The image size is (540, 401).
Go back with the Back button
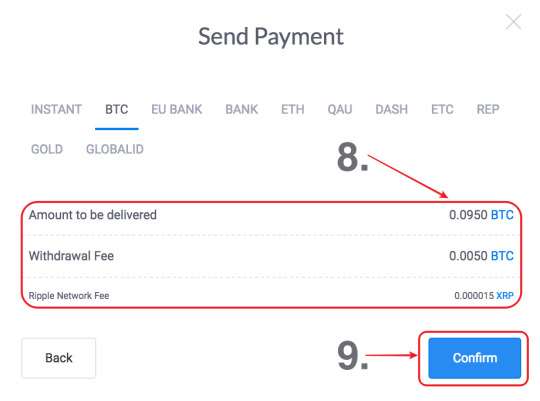click(59, 358)
